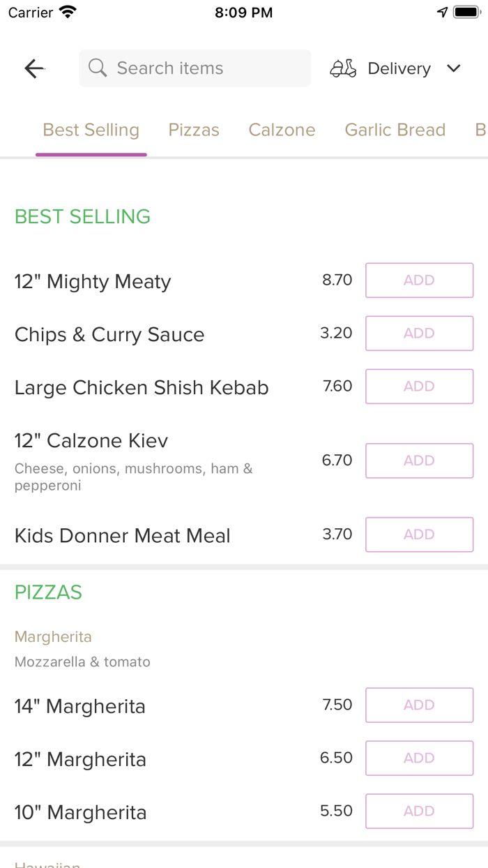Open the Calzone category tab
This screenshot has height=868, width=488.
tap(282, 130)
